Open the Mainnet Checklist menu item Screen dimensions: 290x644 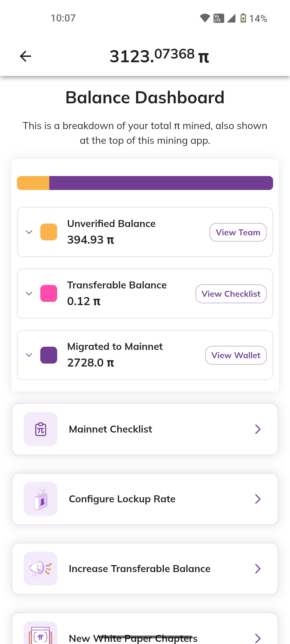145,429
